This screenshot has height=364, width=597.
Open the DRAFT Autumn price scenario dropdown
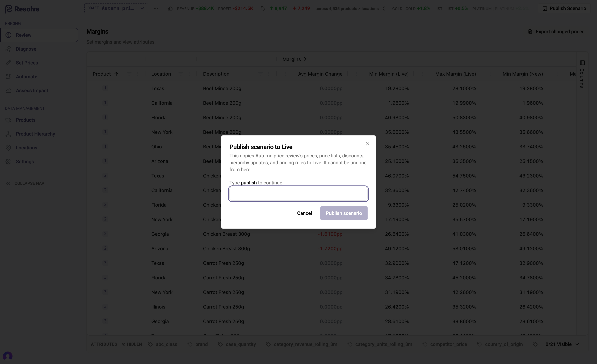pyautogui.click(x=116, y=8)
